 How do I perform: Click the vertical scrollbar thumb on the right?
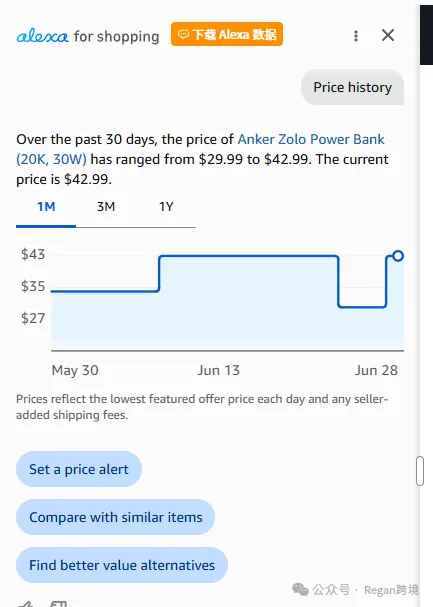tap(420, 471)
